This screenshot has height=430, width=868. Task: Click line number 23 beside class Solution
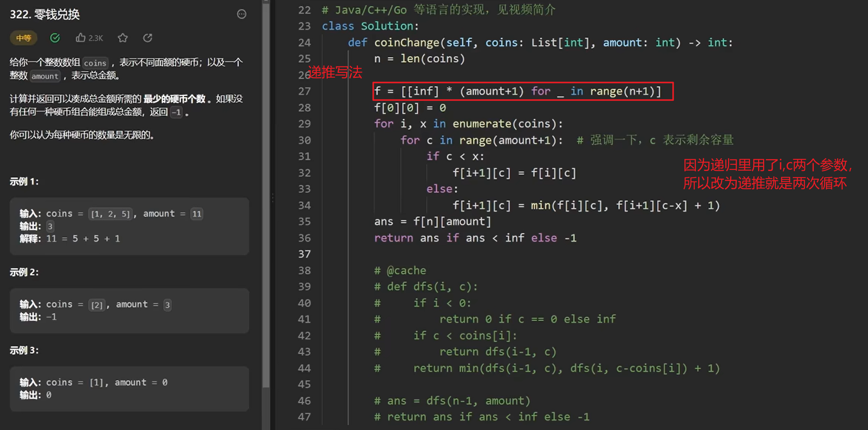[x=304, y=26]
